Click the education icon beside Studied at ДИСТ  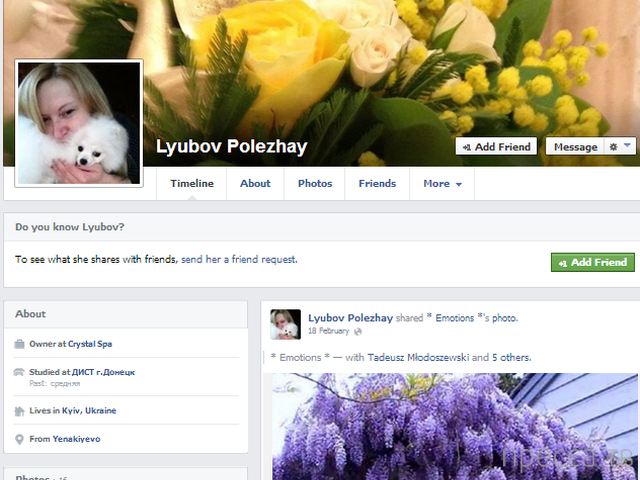pos(20,372)
